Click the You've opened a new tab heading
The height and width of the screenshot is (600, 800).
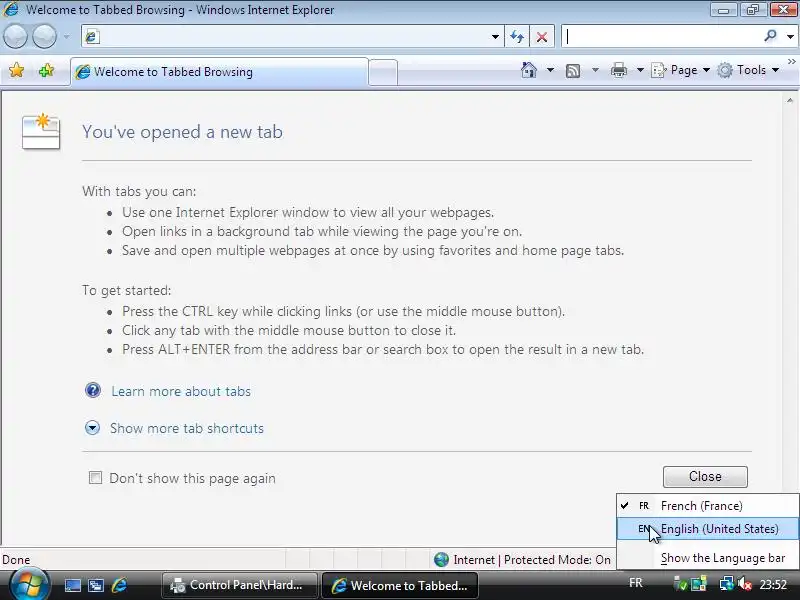183,132
